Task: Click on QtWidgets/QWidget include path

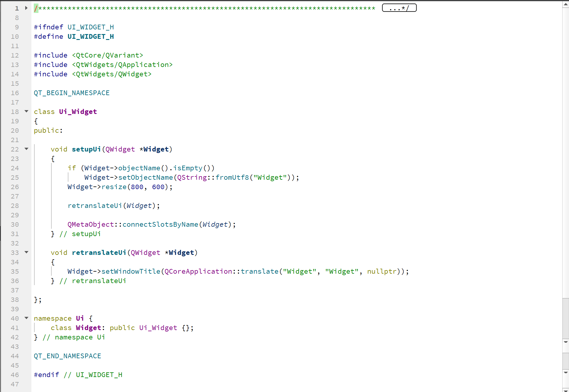Action: tap(112, 74)
